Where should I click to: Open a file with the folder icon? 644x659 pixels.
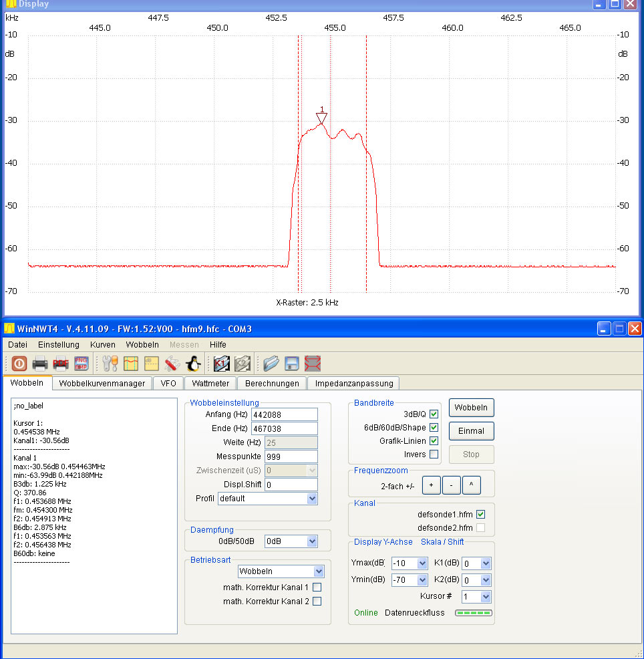point(271,364)
